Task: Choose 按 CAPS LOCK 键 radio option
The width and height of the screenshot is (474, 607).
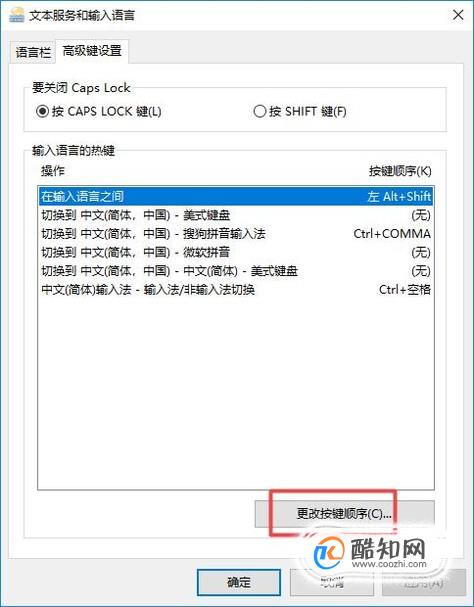Action: point(98,111)
